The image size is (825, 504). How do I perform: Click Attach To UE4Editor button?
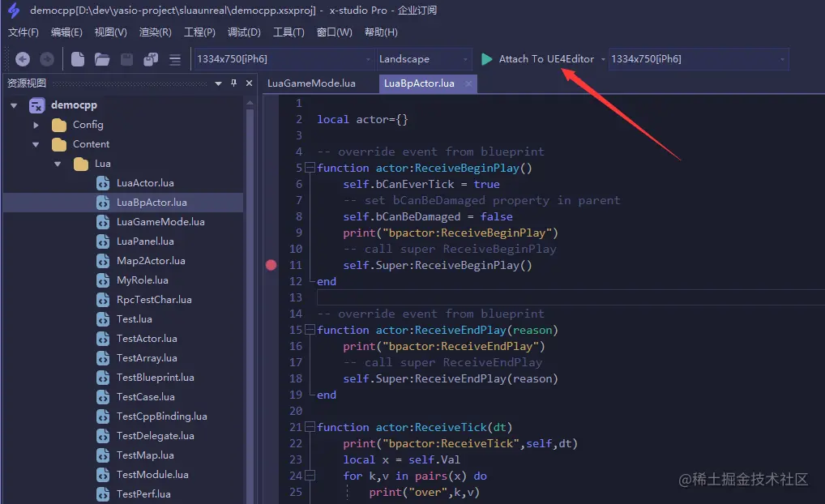coord(546,59)
